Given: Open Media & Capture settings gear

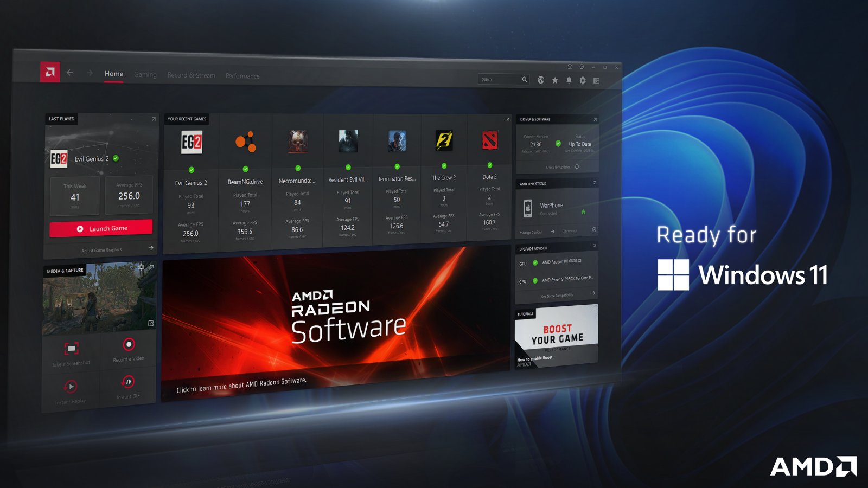Looking at the screenshot, I should pos(142,267).
